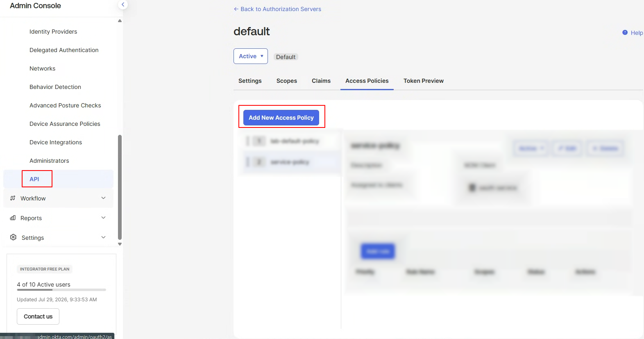Image resolution: width=644 pixels, height=339 pixels.
Task: Select the Access Policies tab
Action: pos(367,81)
